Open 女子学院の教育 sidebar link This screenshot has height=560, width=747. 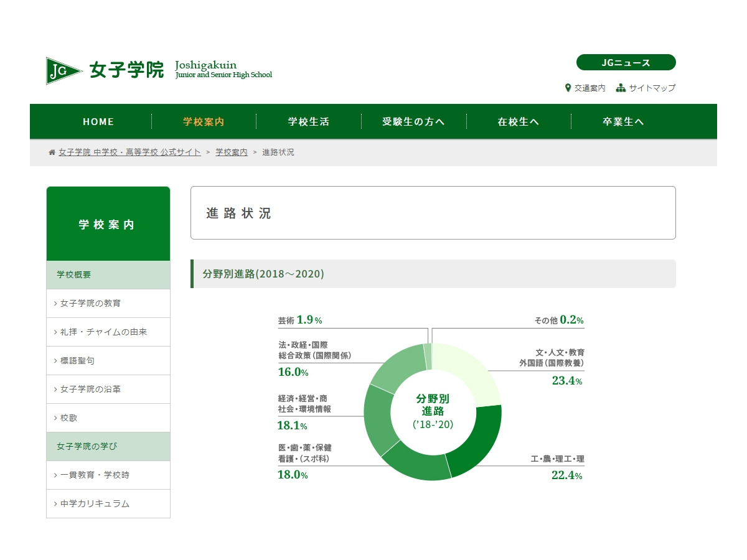[x=91, y=304]
